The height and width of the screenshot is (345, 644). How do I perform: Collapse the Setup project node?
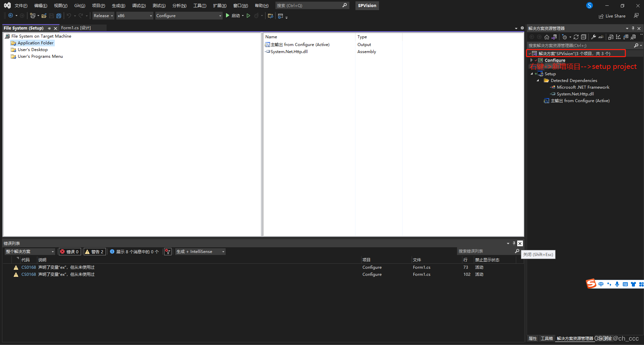(x=532, y=74)
